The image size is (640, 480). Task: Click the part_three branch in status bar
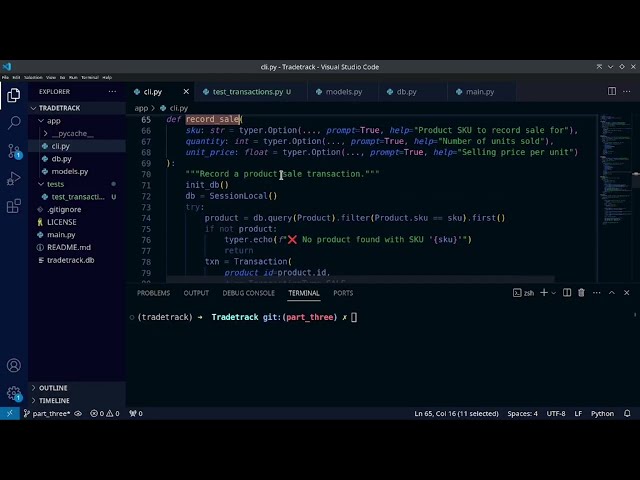[47, 413]
